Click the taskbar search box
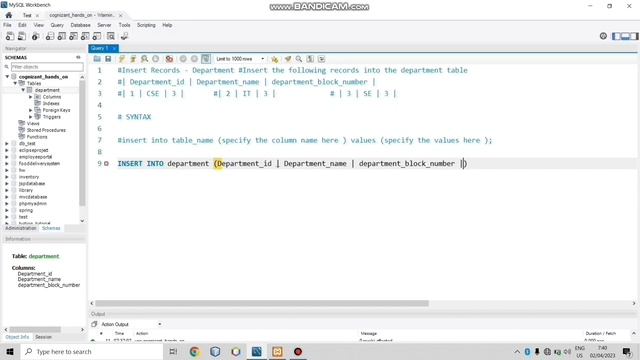 click(92, 351)
